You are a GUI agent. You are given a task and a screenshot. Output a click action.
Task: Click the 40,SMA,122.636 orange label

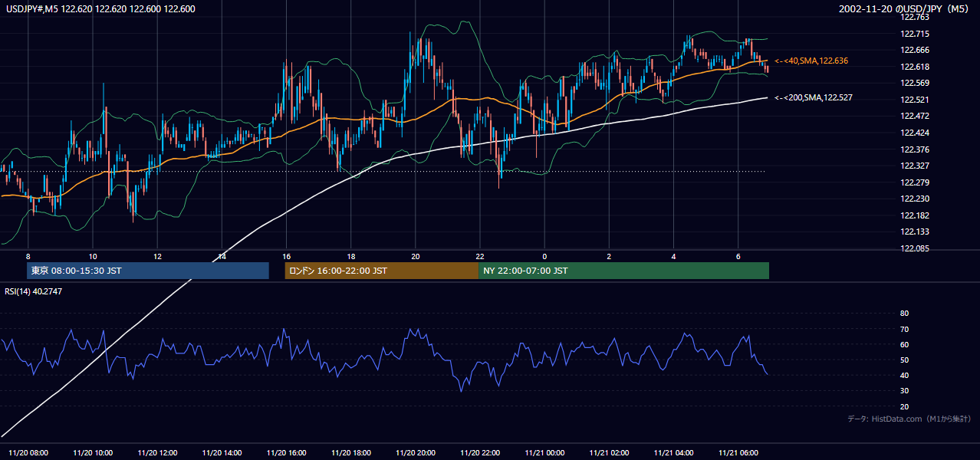tap(811, 61)
